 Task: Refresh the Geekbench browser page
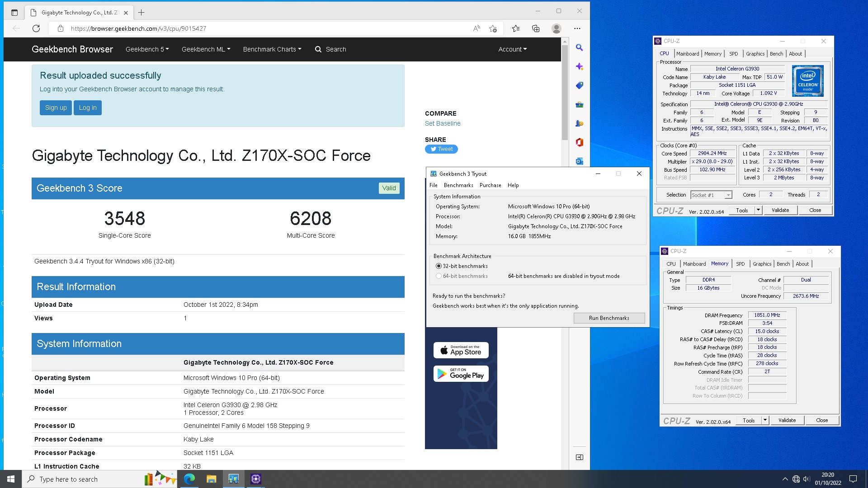(x=36, y=28)
